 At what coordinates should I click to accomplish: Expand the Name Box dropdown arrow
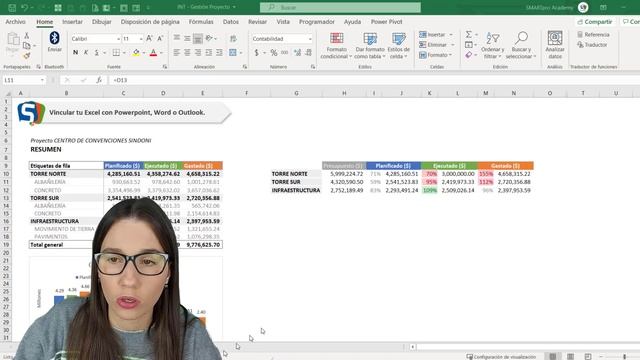(x=42, y=80)
